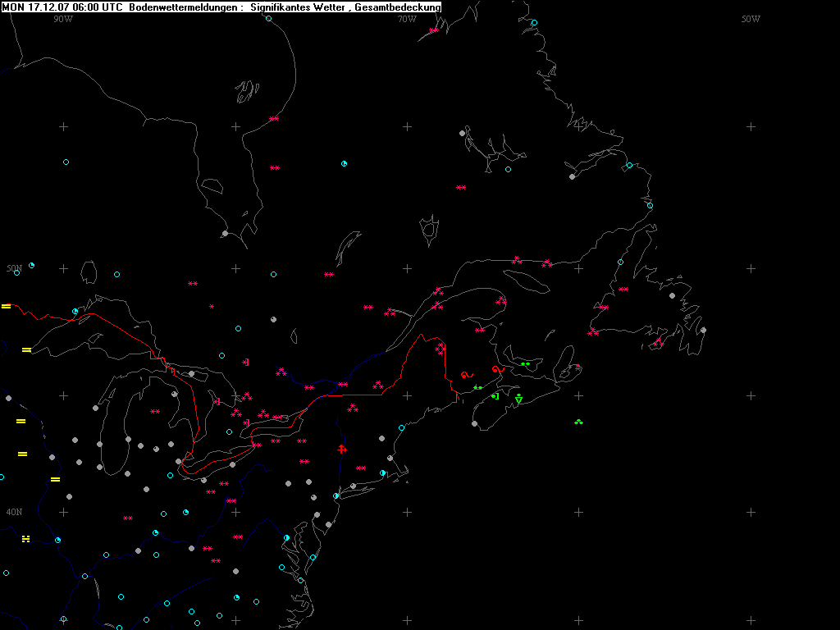840x630 pixels.
Task: Click pink snow symbol beside the 70W label
Action: click(x=433, y=30)
